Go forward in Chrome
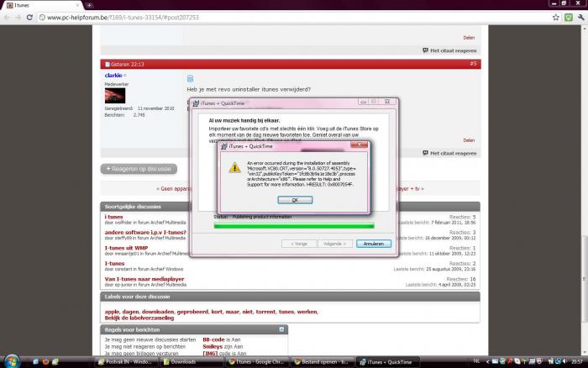This screenshot has height=368, width=588. coord(18,18)
